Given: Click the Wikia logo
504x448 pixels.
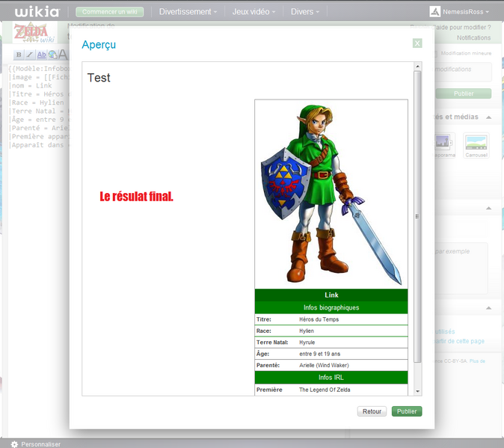Looking at the screenshot, I should 37,11.
